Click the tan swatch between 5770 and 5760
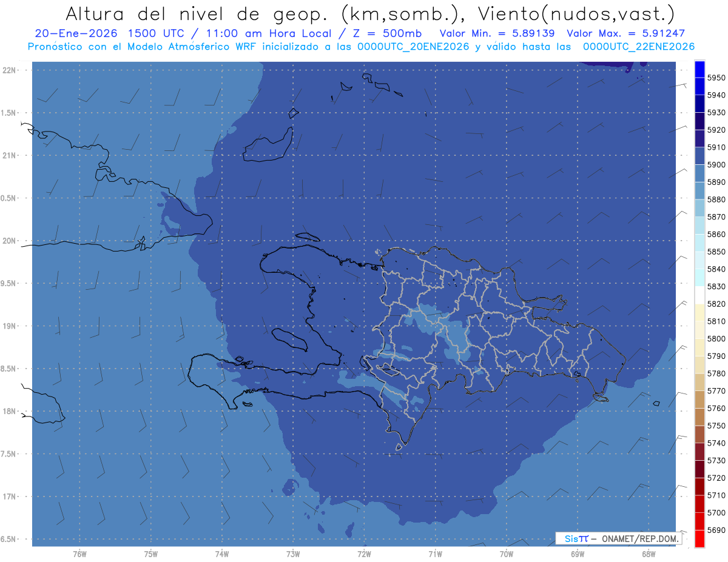 coord(699,400)
